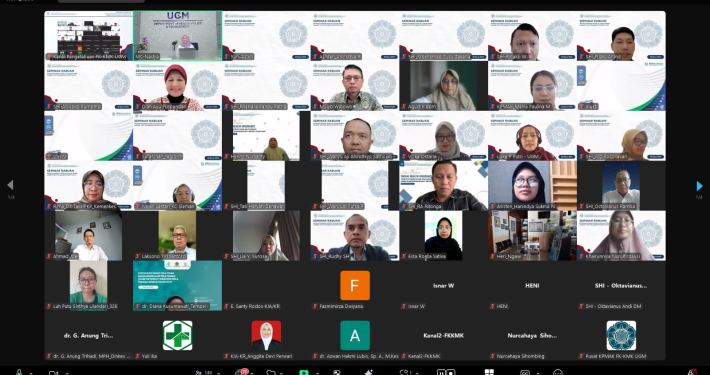
Task: Open the Reactions heart icon
Action: pos(271,373)
